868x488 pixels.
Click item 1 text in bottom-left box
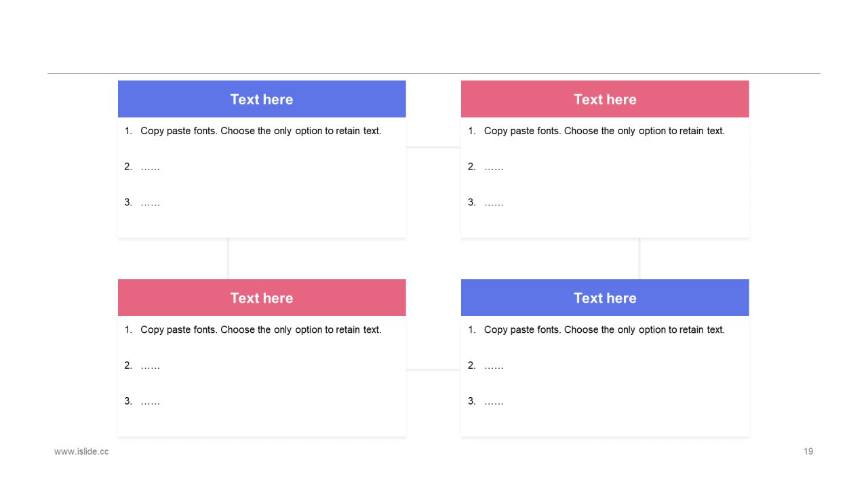[x=261, y=330]
